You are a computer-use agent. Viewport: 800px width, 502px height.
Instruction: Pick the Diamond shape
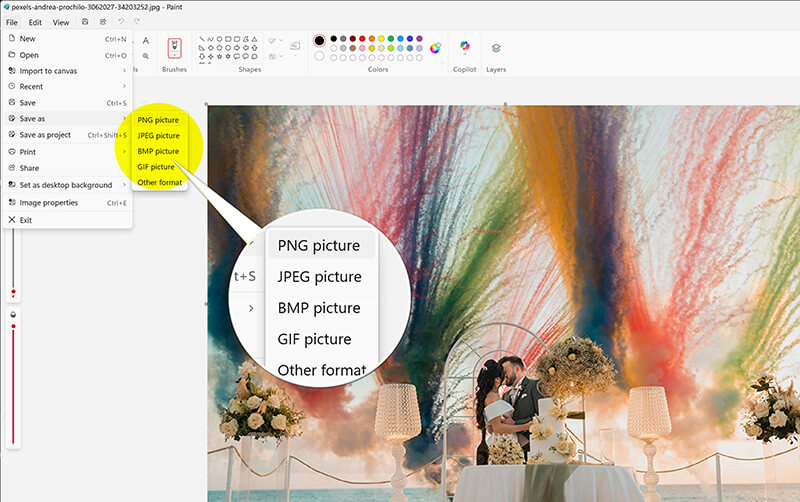click(211, 47)
